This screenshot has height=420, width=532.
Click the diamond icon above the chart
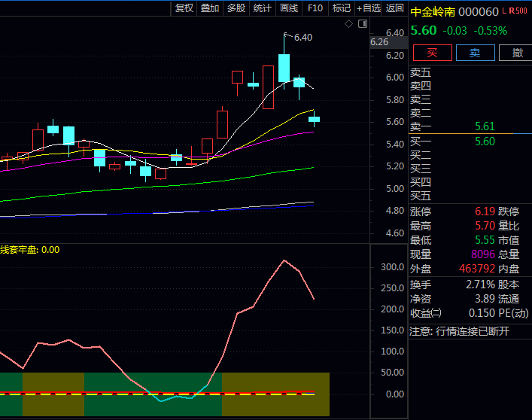348,24
